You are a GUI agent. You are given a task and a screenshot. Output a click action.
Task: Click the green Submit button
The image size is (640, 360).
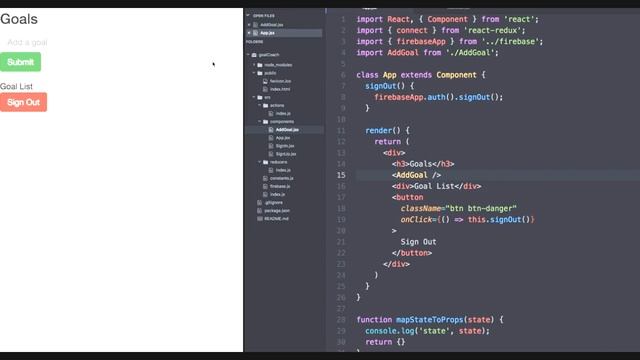[20, 62]
